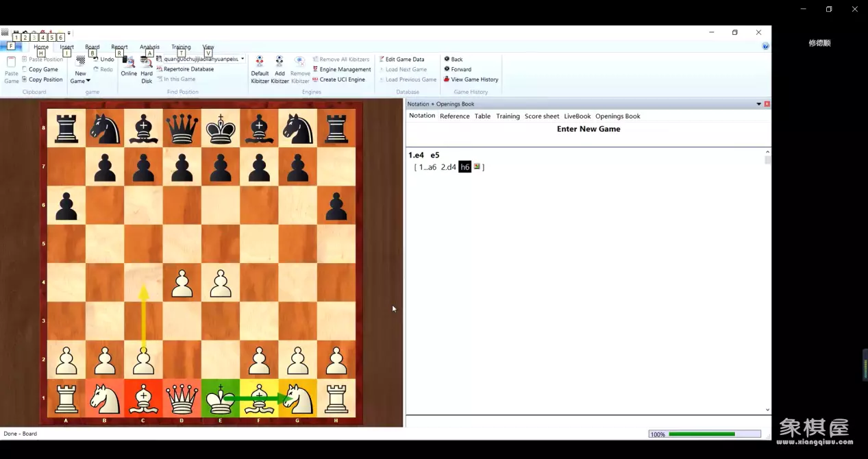This screenshot has width=868, height=459.
Task: Click the Paste Game icon
Action: 11,62
